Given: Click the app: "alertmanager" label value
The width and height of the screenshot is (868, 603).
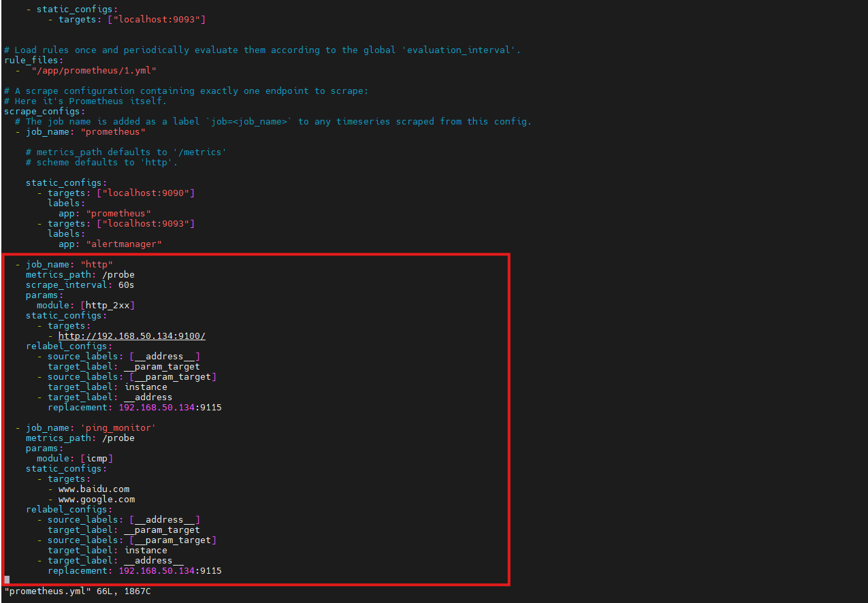Looking at the screenshot, I should (124, 244).
